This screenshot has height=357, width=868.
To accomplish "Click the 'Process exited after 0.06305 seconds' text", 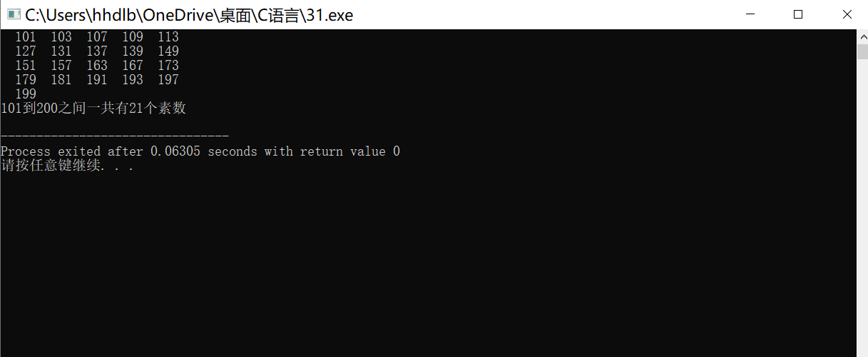I will [129, 151].
